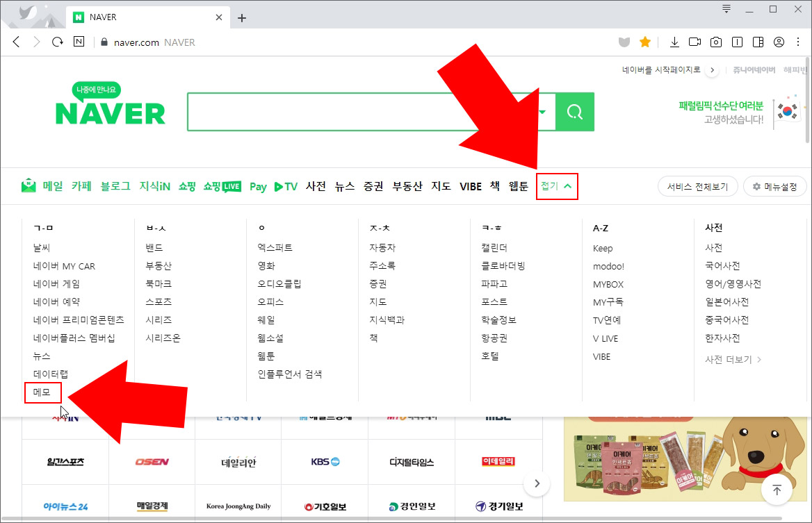Click the page reload icon
The image size is (812, 523).
pos(57,42)
